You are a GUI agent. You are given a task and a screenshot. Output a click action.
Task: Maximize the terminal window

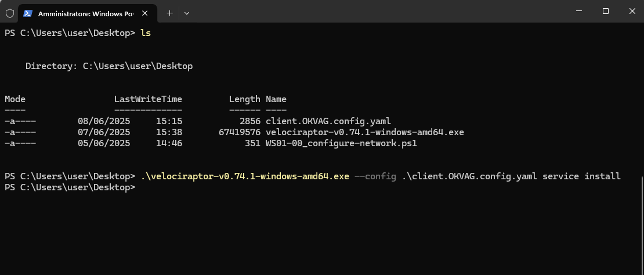coord(605,11)
